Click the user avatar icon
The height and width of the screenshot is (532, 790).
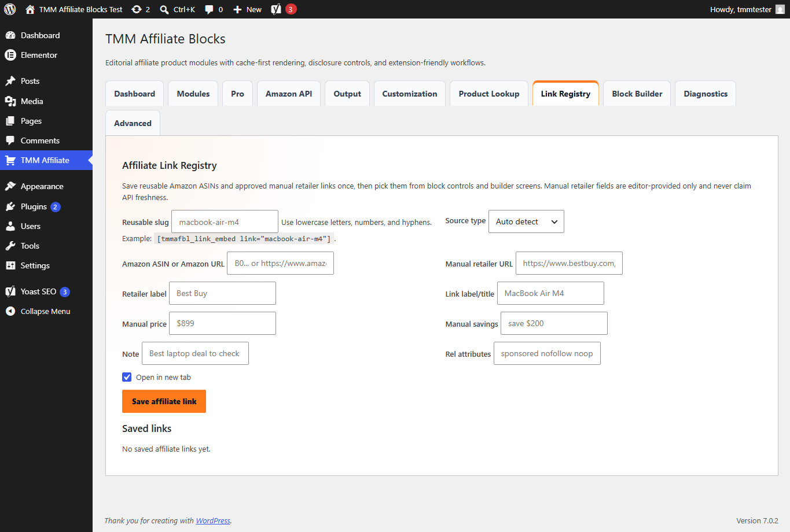tap(780, 9)
